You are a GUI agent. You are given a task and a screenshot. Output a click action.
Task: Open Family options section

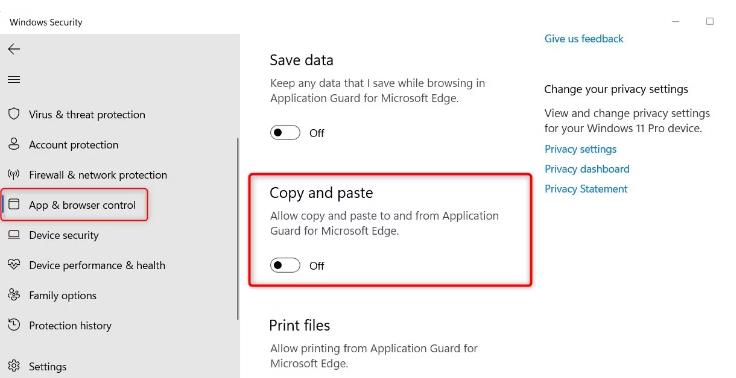(x=62, y=295)
